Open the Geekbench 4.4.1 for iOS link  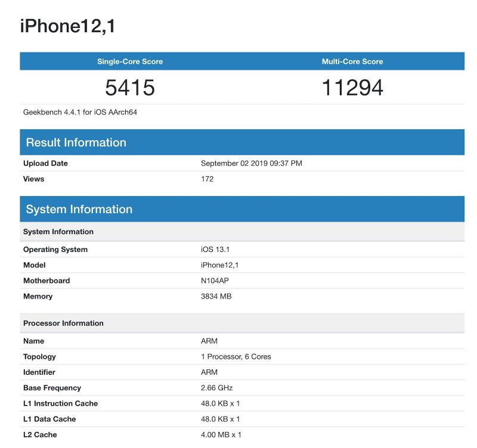(x=76, y=111)
